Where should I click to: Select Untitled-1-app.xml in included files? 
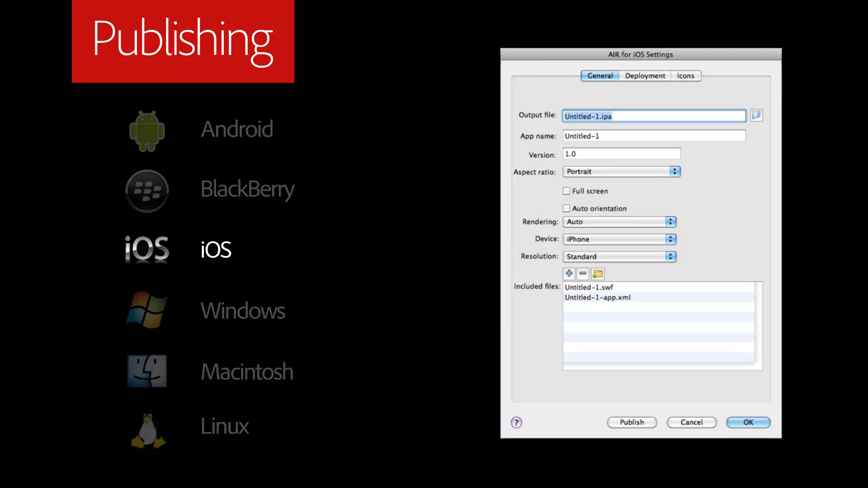click(659, 297)
